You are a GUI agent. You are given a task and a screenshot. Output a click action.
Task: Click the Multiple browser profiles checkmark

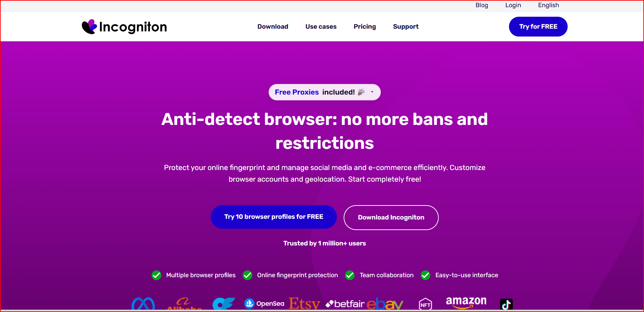click(x=156, y=275)
